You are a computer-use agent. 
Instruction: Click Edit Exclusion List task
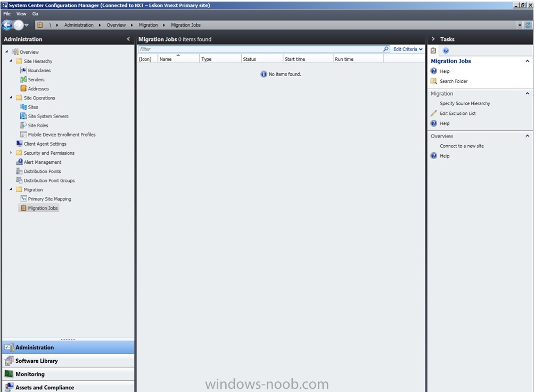[x=458, y=113]
